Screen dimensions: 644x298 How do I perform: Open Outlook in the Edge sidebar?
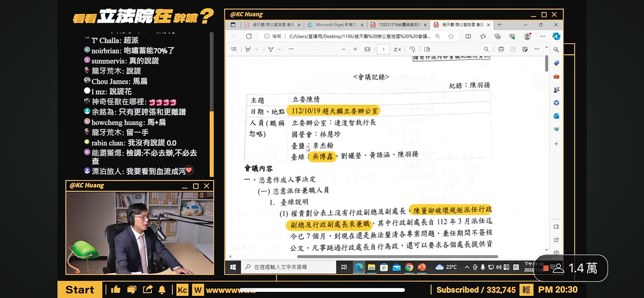point(556,116)
